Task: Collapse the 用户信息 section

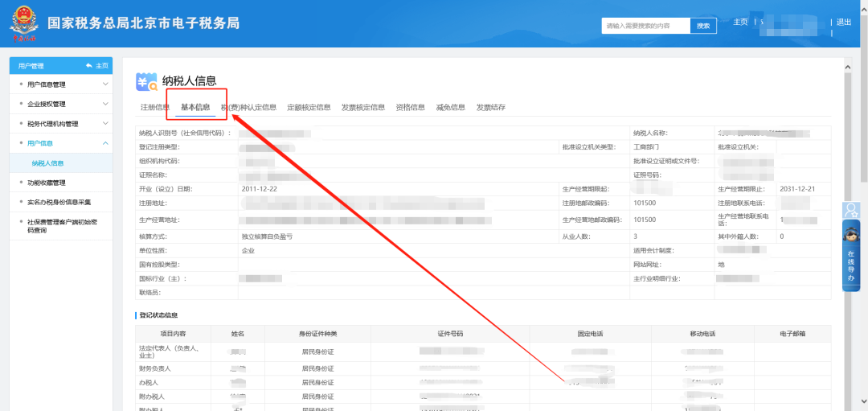Action: click(x=105, y=143)
